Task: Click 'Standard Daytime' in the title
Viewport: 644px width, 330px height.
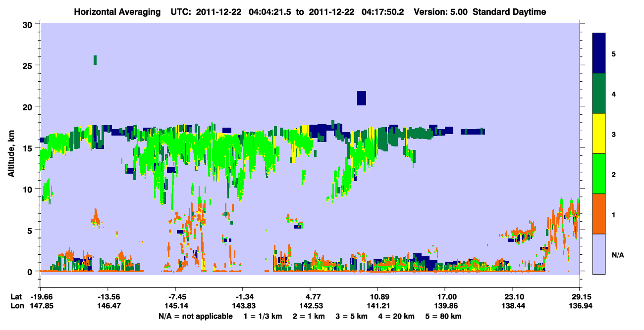Action: 509,12
